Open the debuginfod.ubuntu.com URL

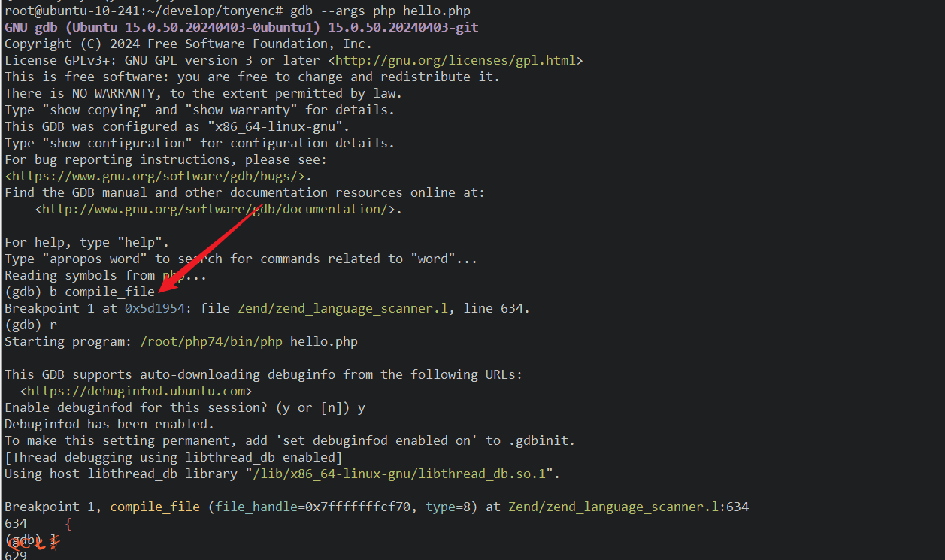[x=135, y=391]
